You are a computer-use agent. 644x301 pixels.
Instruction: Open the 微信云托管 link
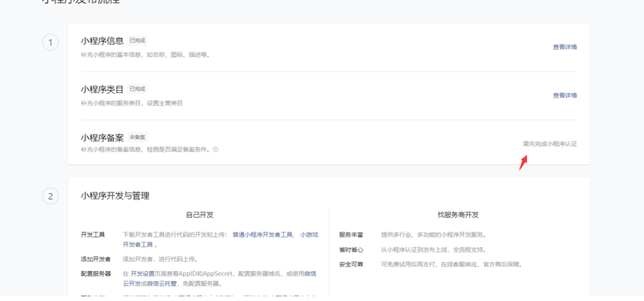pos(162,283)
